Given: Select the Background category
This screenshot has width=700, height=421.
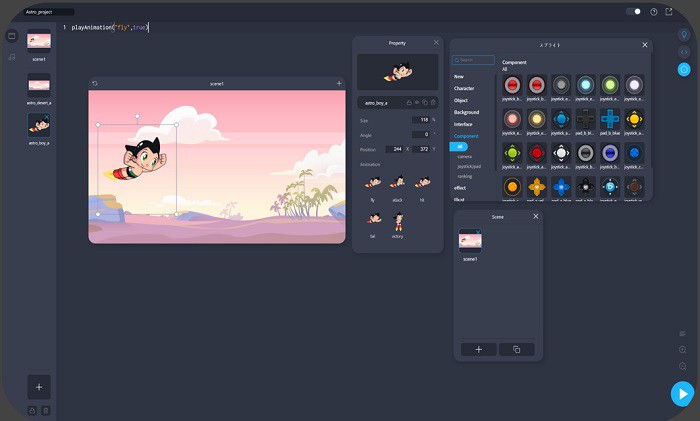Looking at the screenshot, I should click(466, 112).
